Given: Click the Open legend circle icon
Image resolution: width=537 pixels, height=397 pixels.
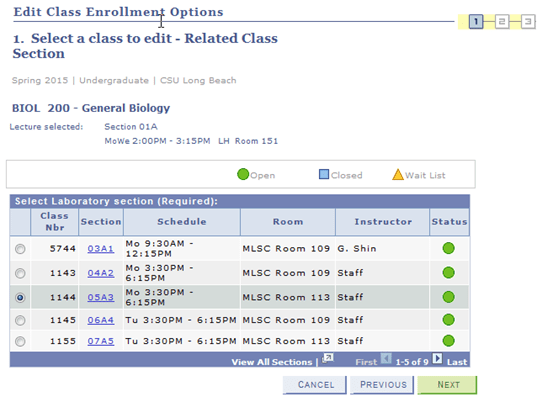Looking at the screenshot, I should [243, 174].
